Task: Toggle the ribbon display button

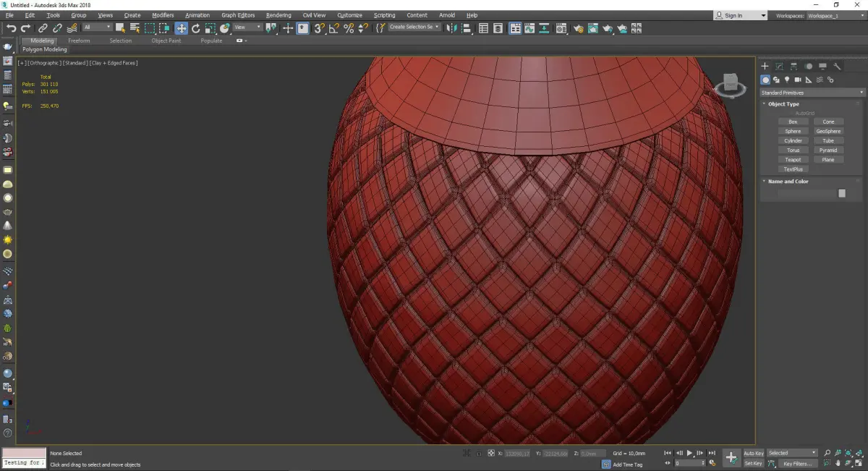Action: pyautogui.click(x=514, y=28)
